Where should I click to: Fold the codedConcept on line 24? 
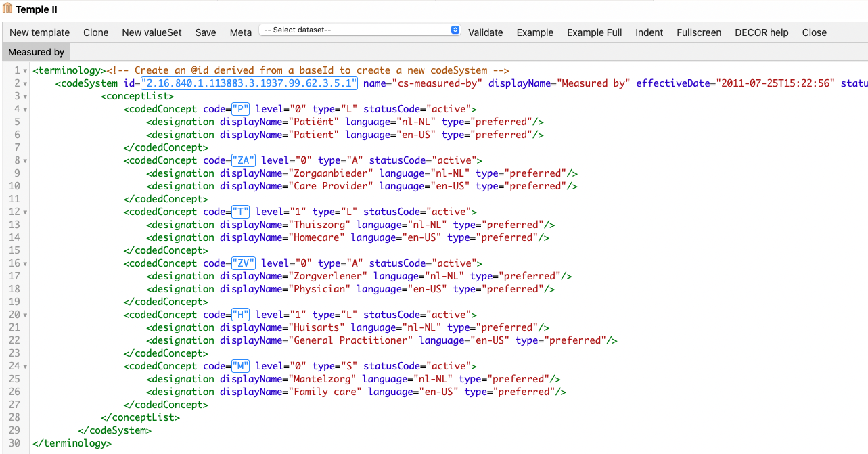point(25,367)
